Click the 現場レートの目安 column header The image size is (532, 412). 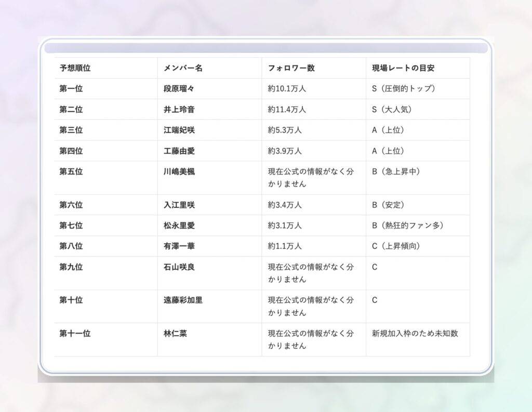(403, 68)
